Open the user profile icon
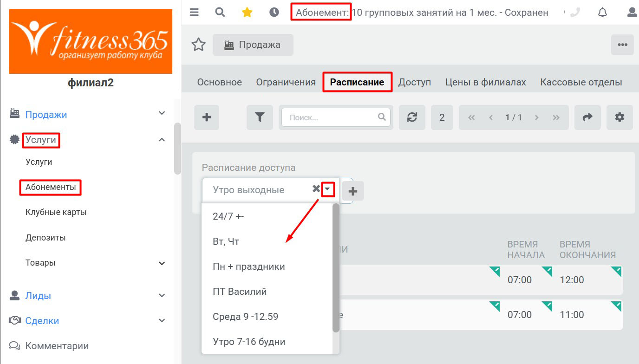The width and height of the screenshot is (639, 364). 632,13
